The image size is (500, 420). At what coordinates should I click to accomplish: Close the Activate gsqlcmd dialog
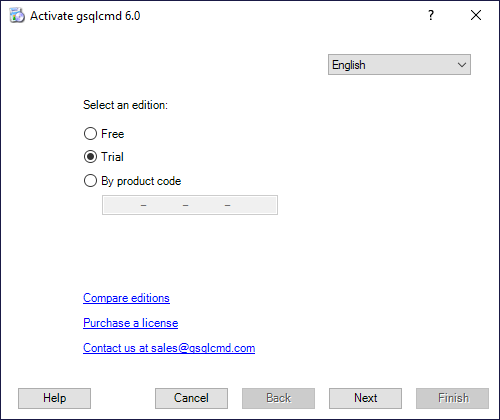point(476,15)
